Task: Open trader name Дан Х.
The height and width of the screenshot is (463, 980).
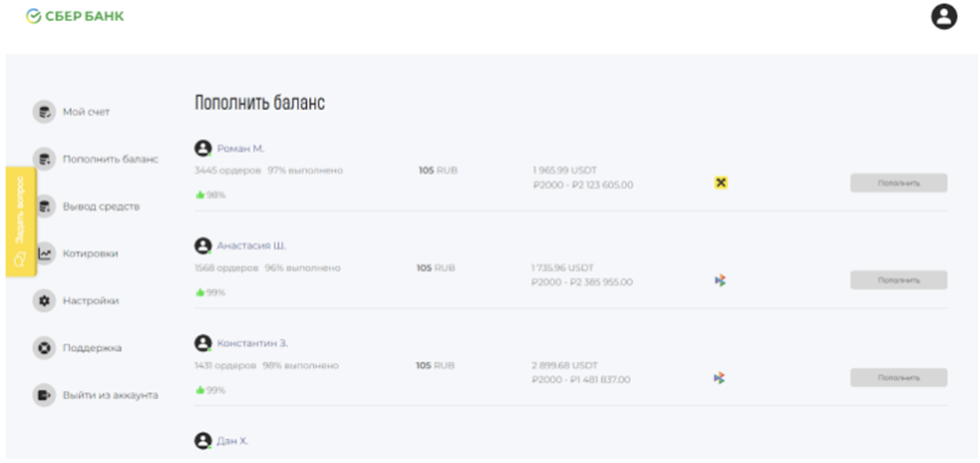Action: [x=232, y=441]
